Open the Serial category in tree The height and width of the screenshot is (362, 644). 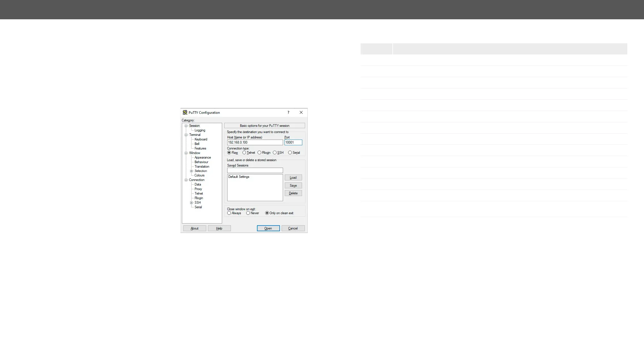coord(198,207)
